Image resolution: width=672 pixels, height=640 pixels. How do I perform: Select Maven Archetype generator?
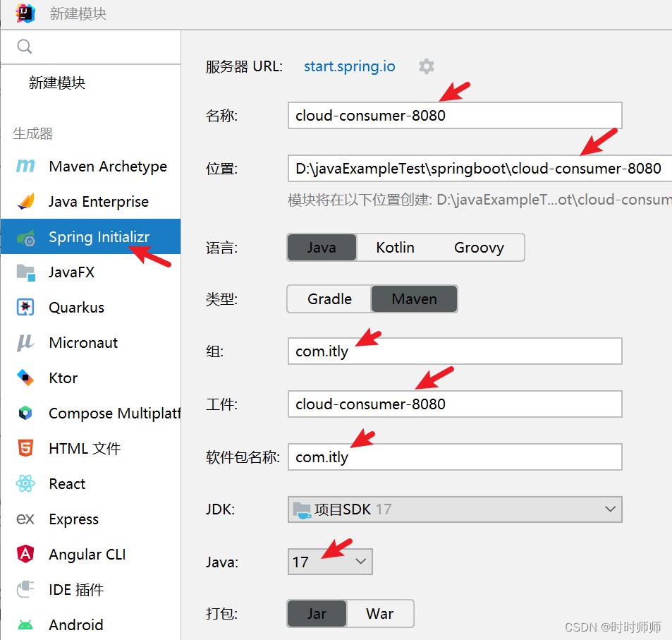click(x=91, y=166)
